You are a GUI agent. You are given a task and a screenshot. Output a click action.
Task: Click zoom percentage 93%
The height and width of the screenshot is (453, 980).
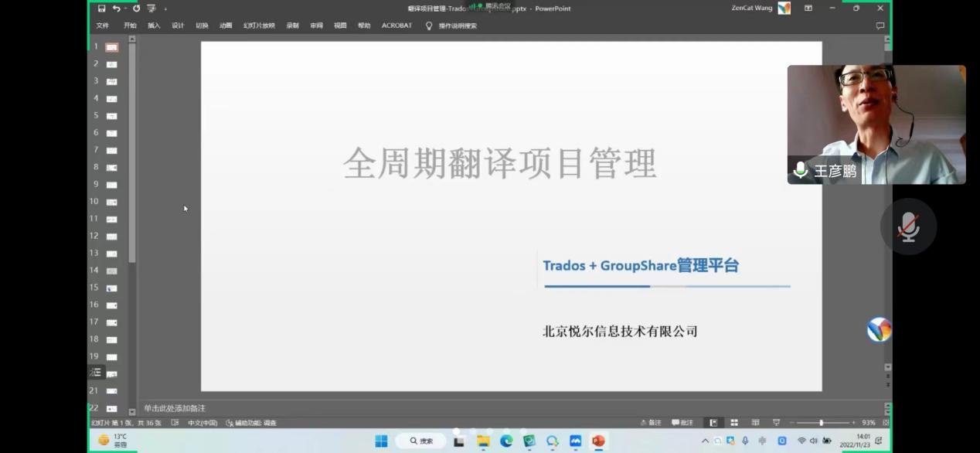tap(869, 423)
